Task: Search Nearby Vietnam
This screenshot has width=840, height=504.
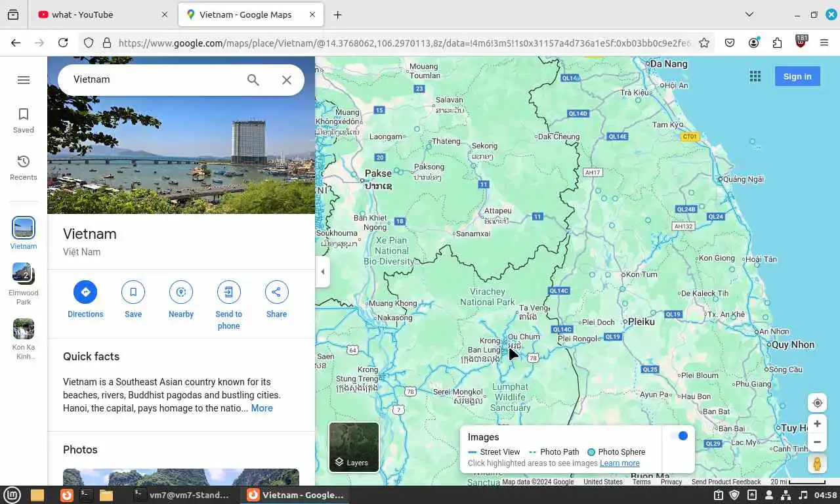Action: (181, 300)
